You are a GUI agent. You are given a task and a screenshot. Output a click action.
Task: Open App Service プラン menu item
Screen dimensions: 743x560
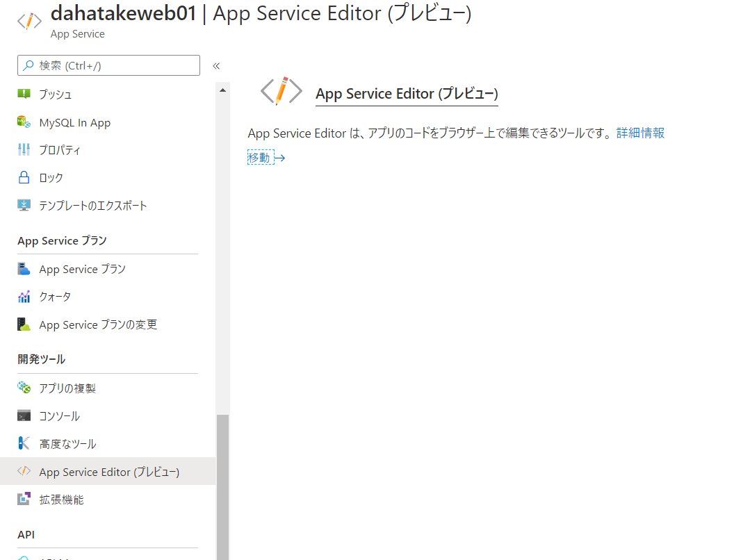pos(108,269)
